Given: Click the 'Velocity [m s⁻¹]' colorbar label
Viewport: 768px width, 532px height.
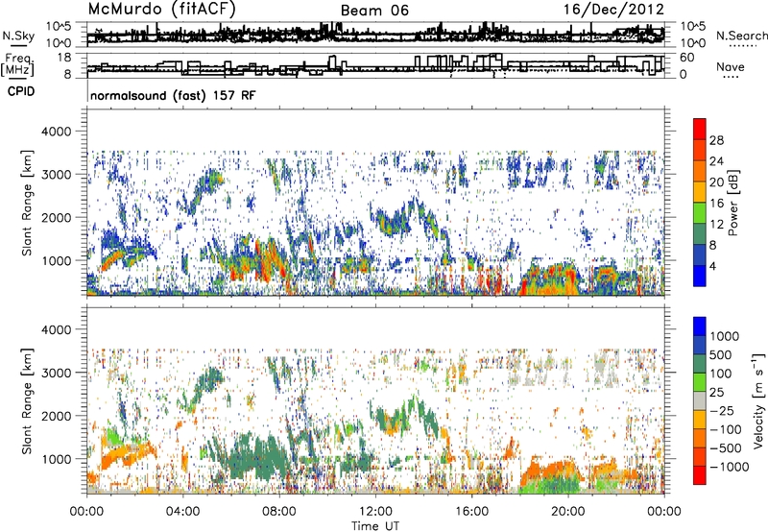Looking at the screenshot, I should 758,400.
